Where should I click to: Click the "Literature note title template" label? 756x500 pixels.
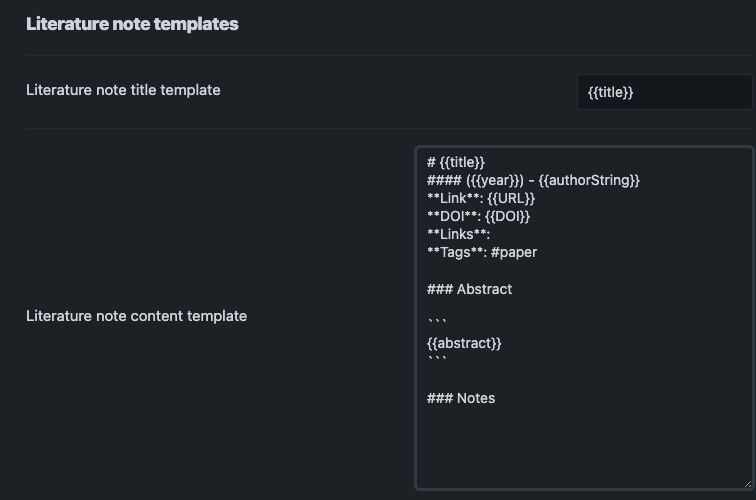pyautogui.click(x=123, y=90)
